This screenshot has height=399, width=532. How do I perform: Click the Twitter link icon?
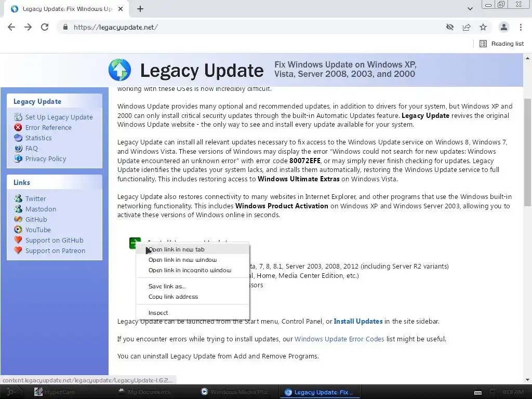[x=18, y=198]
